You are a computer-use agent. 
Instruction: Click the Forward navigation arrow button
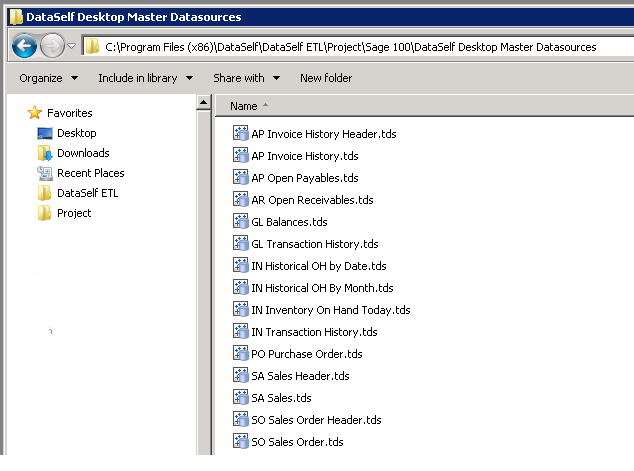(52, 46)
